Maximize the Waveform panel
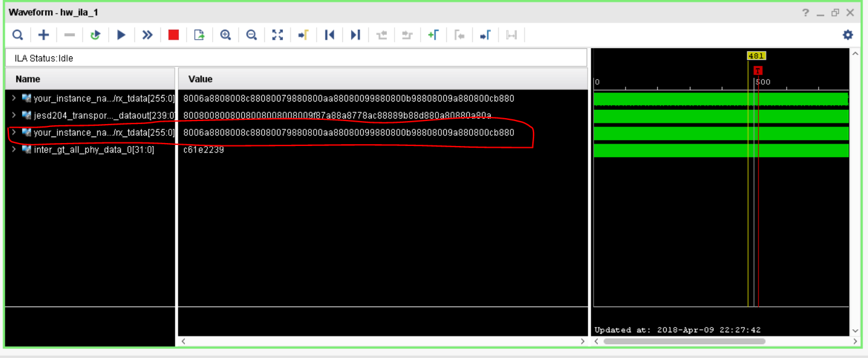Viewport: 868px width, 362px height. click(835, 12)
